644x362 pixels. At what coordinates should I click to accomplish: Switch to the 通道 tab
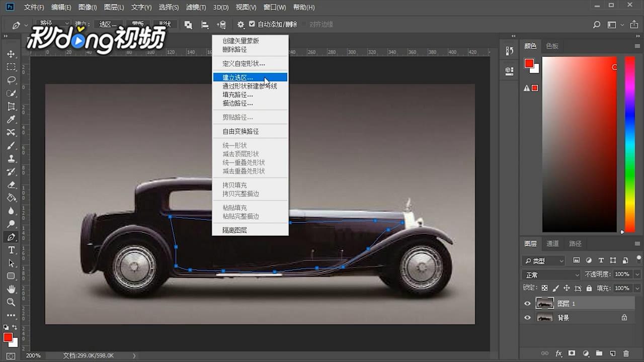(552, 243)
